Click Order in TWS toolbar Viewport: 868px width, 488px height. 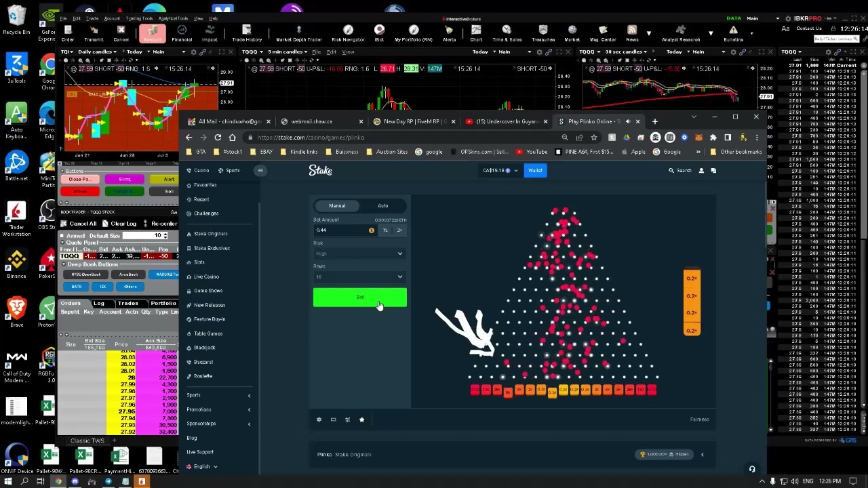68,33
